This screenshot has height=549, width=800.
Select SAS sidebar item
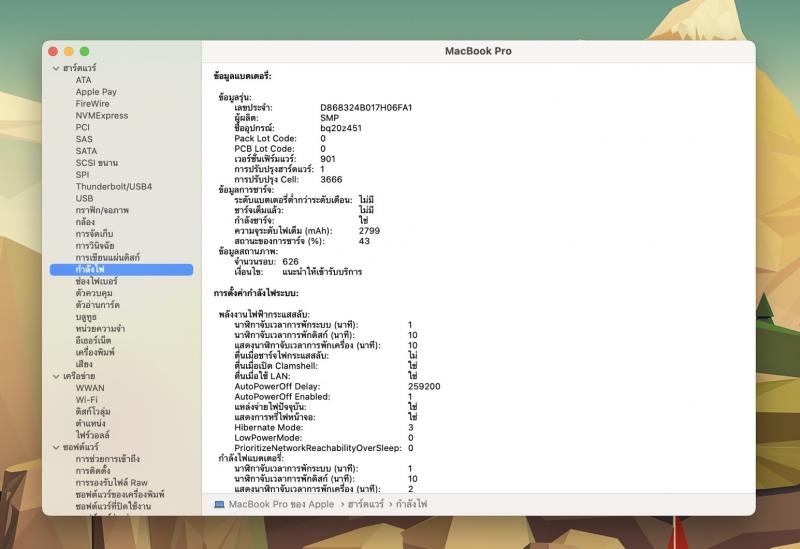click(x=84, y=139)
